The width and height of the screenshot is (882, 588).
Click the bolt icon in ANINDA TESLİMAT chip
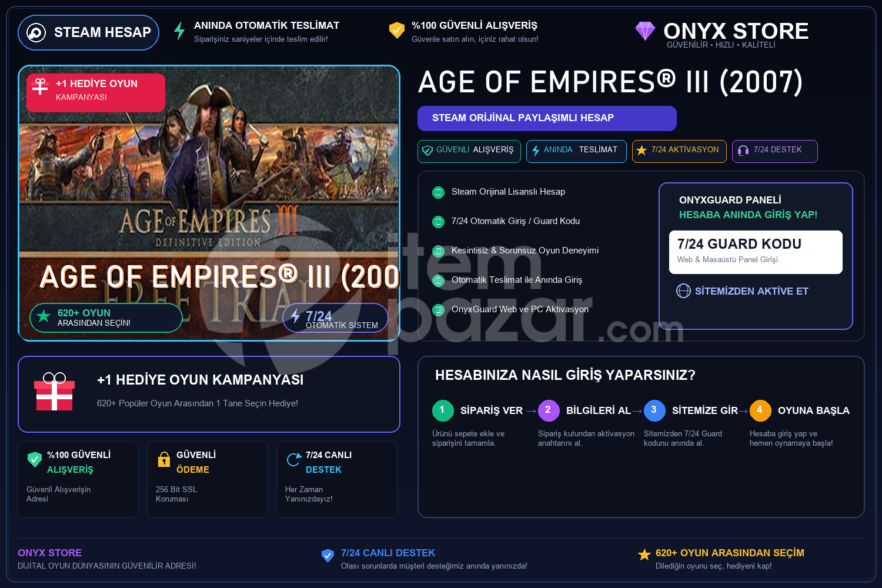pyautogui.click(x=536, y=151)
